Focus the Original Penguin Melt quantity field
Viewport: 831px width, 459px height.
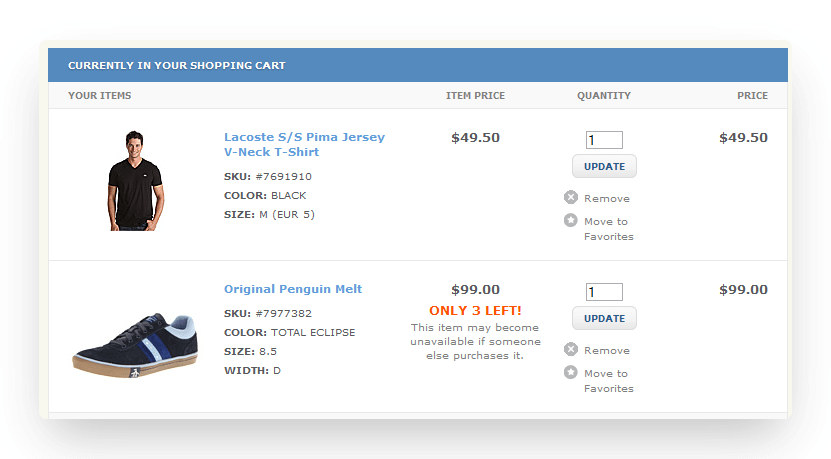click(604, 292)
